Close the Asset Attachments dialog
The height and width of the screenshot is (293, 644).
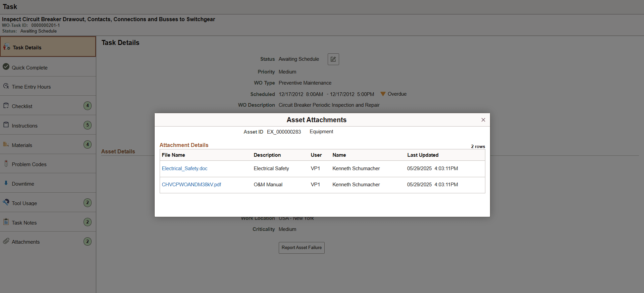pos(483,120)
